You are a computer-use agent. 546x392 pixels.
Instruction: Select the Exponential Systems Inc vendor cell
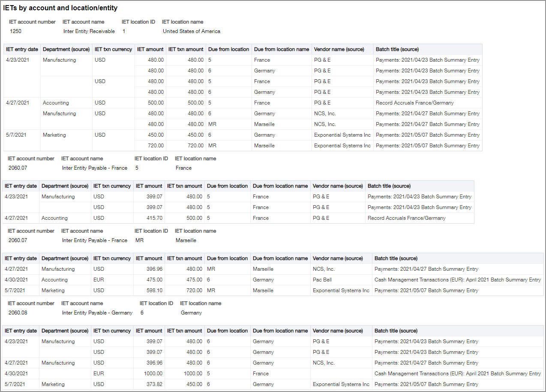tap(342, 135)
